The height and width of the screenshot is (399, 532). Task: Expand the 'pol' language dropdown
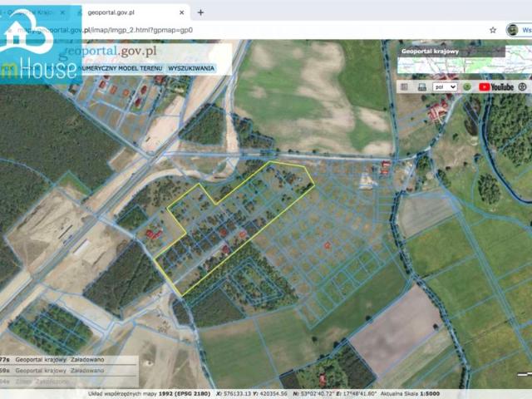point(445,86)
